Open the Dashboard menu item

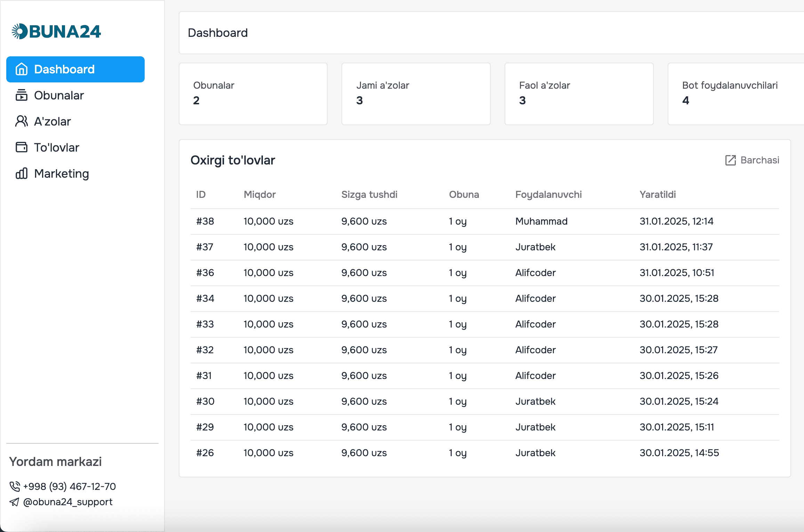pos(75,69)
